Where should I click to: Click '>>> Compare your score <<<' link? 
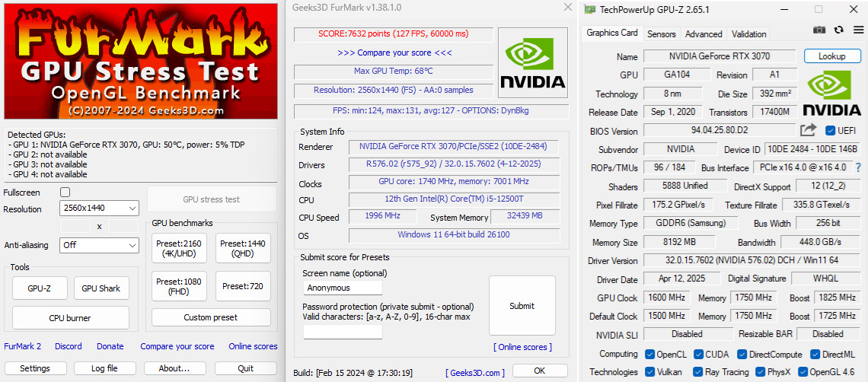(x=394, y=53)
